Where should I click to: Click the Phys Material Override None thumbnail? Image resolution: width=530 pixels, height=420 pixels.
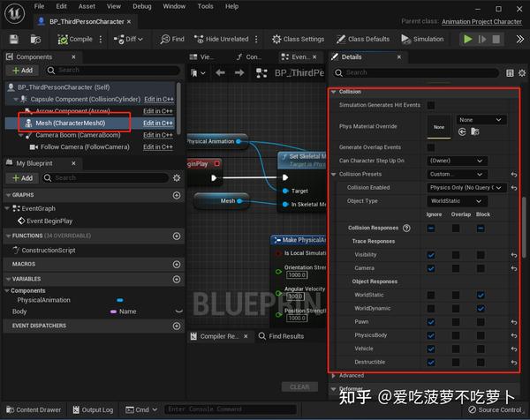[x=439, y=127]
